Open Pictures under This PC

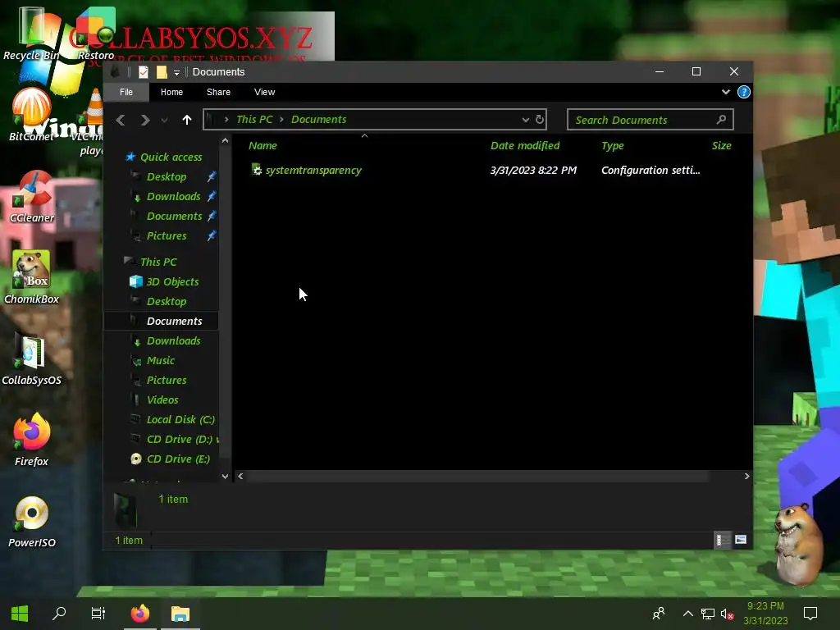167,381
